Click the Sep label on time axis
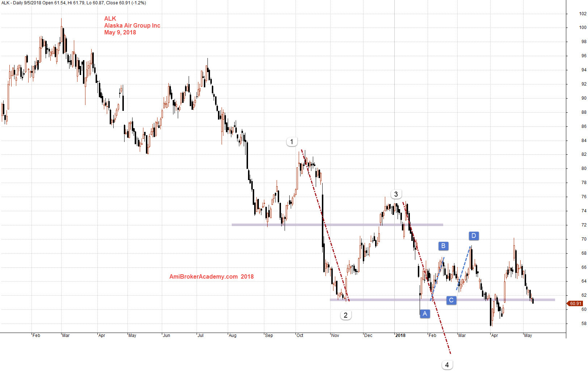 (x=269, y=336)
